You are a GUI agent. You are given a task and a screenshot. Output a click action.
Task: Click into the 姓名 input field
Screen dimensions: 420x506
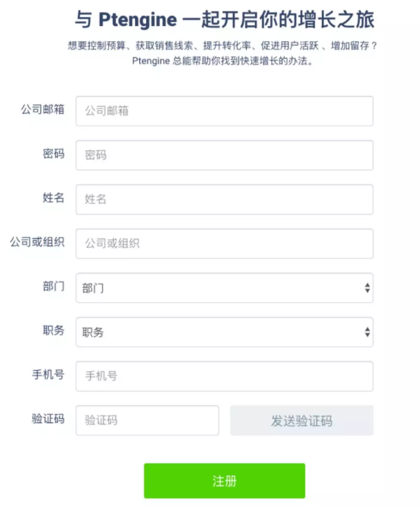point(224,200)
